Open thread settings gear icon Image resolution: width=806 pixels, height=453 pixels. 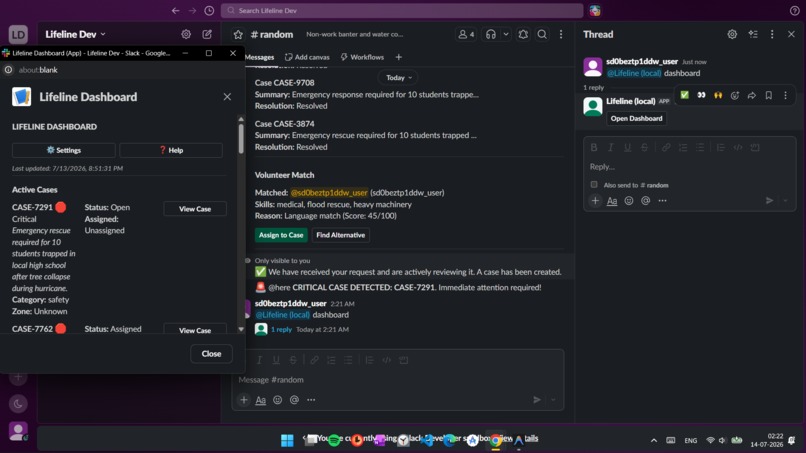(x=732, y=34)
